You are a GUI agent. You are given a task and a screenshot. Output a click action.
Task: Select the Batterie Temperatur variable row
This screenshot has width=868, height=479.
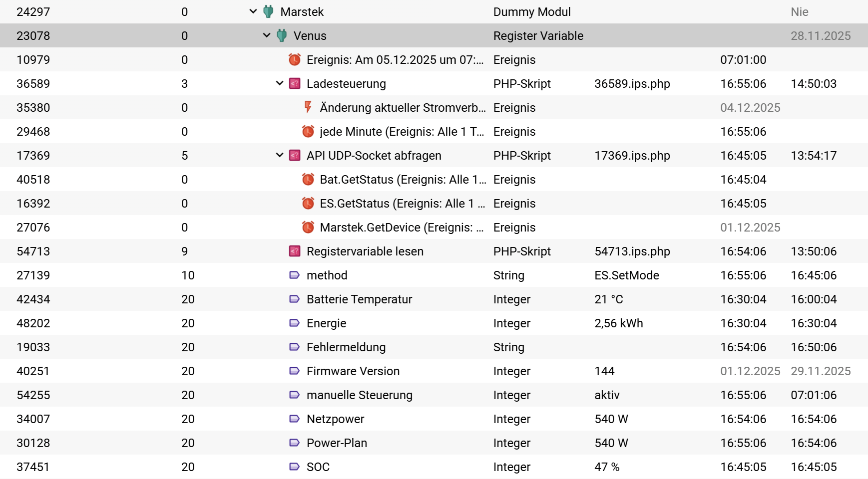click(x=359, y=299)
